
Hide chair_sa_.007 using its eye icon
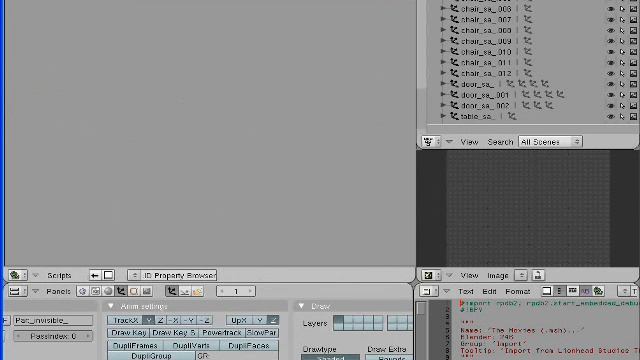point(611,20)
